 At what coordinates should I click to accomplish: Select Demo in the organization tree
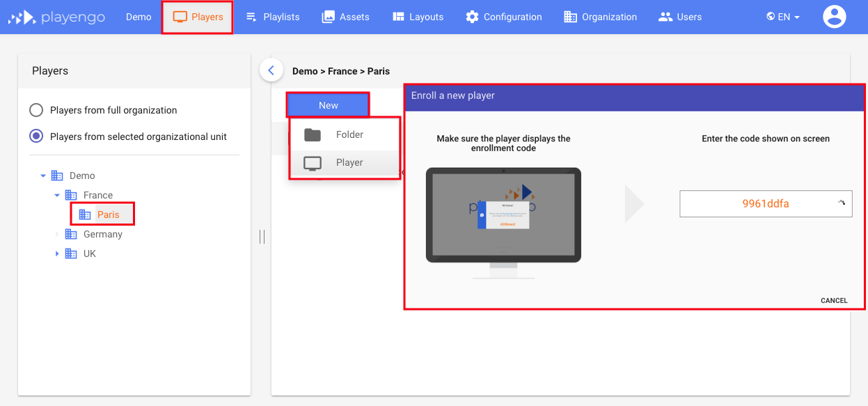82,175
